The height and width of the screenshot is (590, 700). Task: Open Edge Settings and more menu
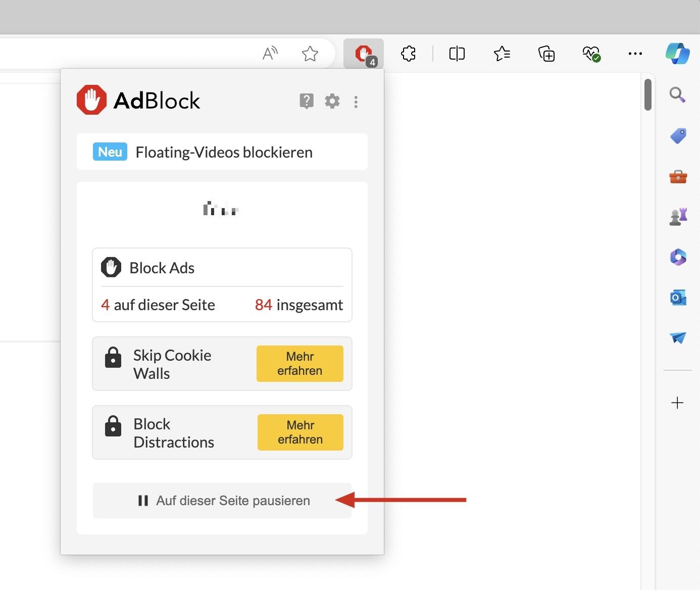(x=635, y=54)
